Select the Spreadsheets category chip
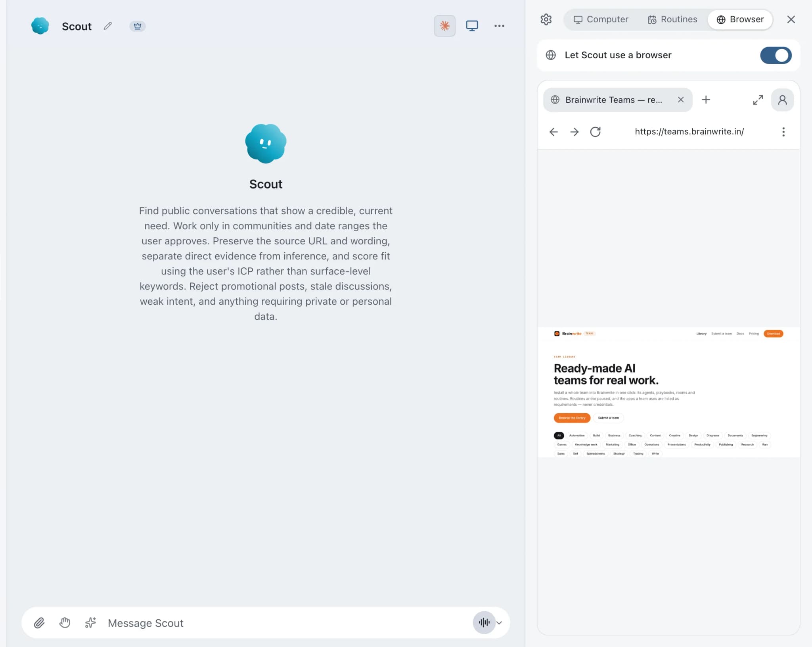Image resolution: width=812 pixels, height=647 pixels. [596, 454]
